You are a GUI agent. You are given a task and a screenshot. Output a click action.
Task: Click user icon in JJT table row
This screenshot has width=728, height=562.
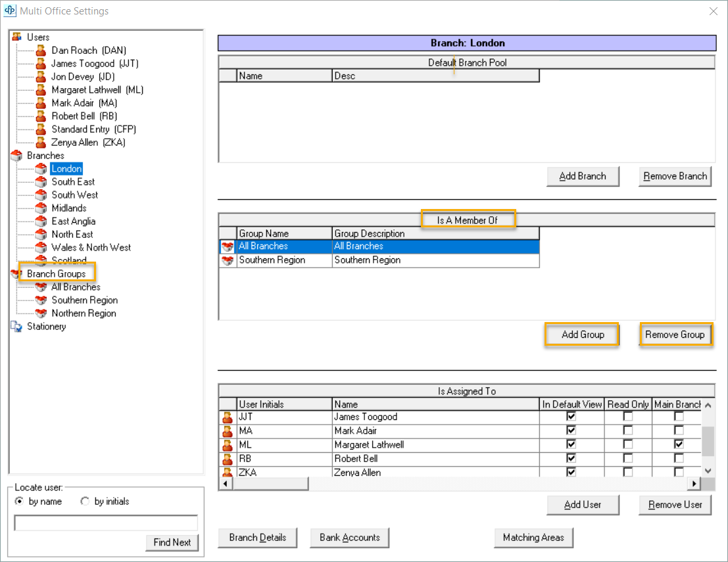(228, 417)
